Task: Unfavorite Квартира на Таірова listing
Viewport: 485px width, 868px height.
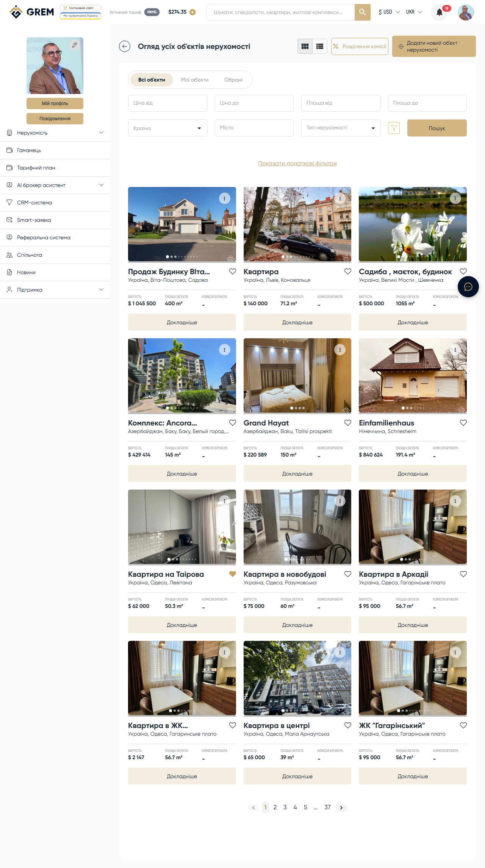Action: [233, 574]
